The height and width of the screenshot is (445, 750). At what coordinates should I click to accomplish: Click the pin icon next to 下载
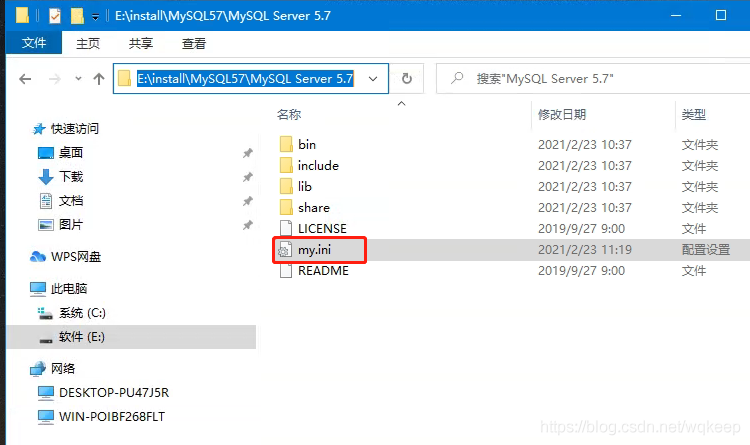[x=248, y=177]
